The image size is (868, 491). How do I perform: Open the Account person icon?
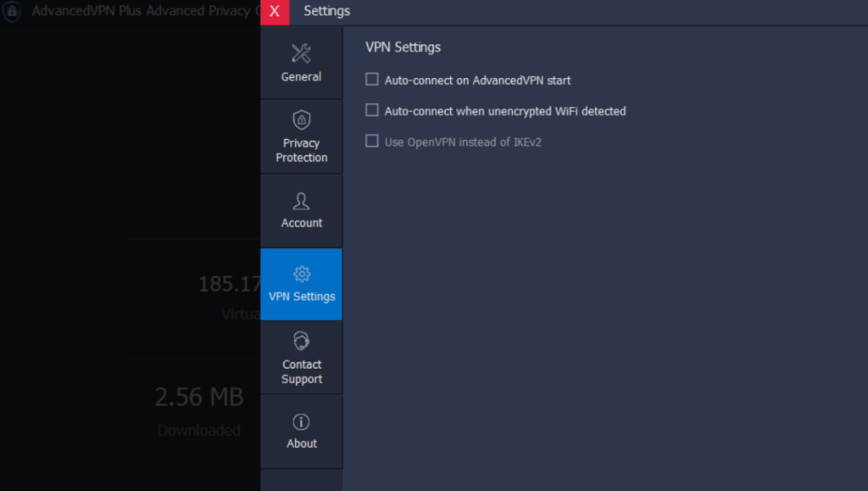click(301, 201)
